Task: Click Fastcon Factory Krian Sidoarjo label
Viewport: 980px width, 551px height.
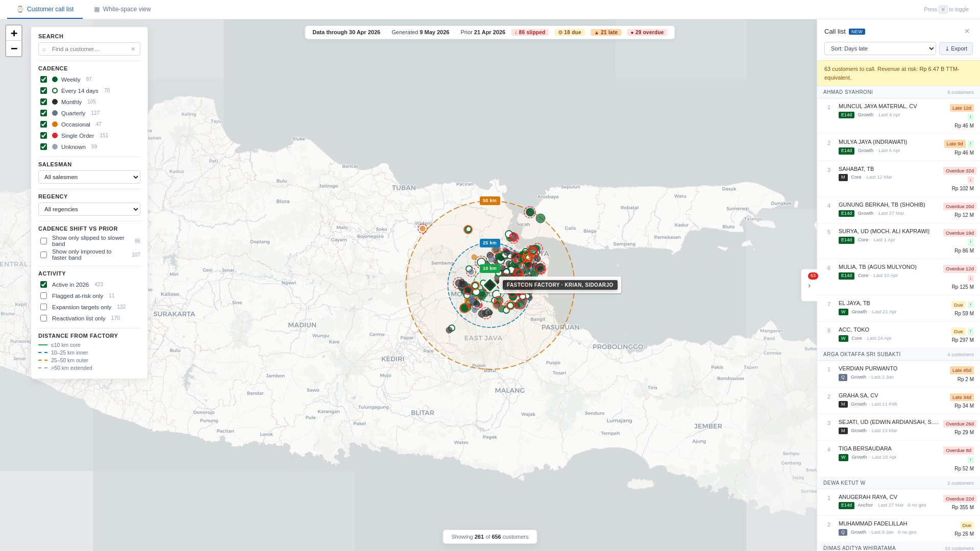Action: [x=560, y=285]
